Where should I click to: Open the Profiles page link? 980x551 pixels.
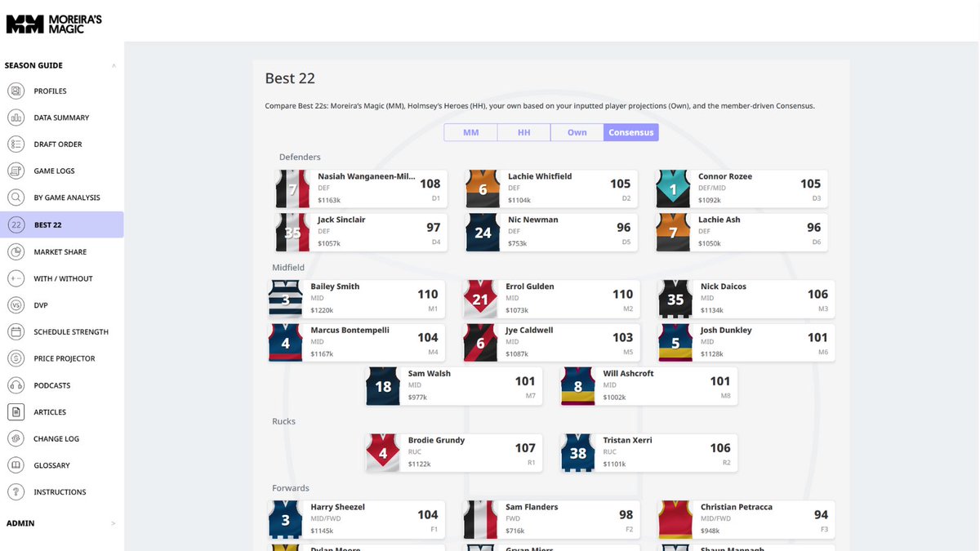pos(51,91)
